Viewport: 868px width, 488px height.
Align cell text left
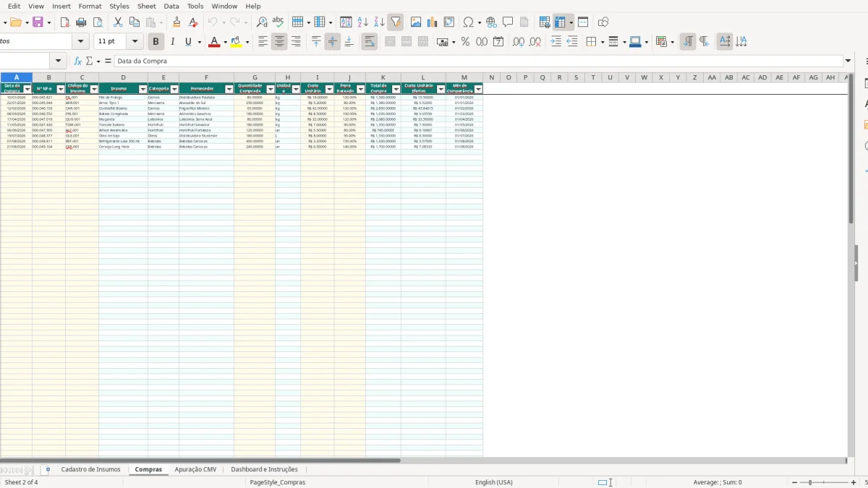[263, 42]
